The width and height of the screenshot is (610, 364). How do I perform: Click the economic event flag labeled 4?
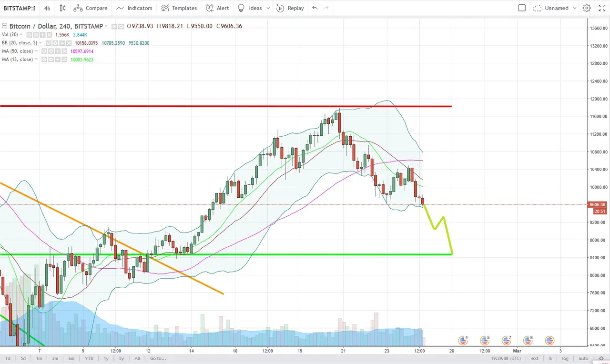463,340
